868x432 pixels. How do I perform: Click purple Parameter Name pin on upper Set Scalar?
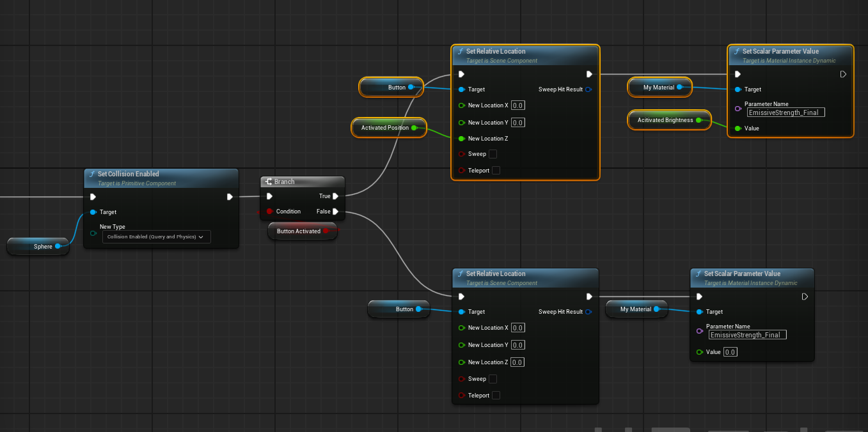(738, 108)
